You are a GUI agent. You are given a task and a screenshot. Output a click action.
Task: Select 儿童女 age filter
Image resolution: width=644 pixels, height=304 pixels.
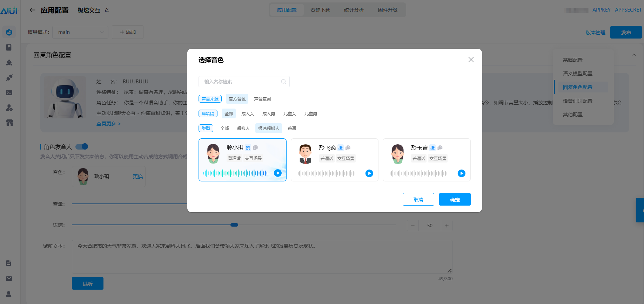pyautogui.click(x=290, y=113)
